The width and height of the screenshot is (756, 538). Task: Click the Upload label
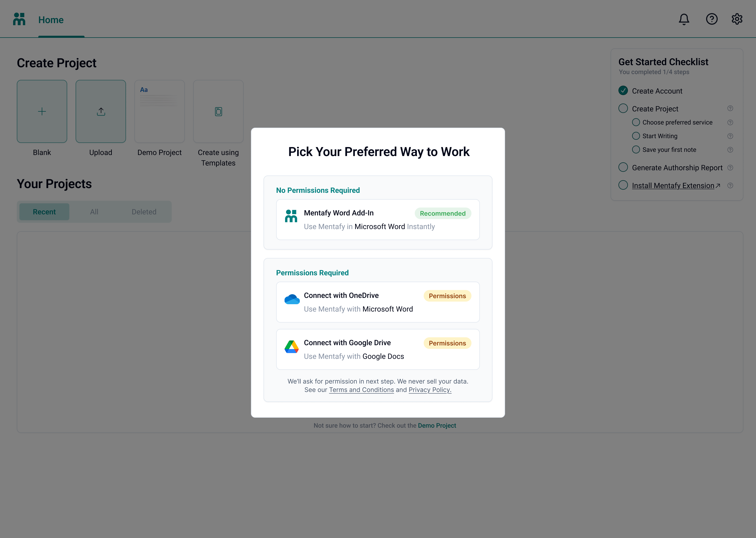pyautogui.click(x=101, y=153)
